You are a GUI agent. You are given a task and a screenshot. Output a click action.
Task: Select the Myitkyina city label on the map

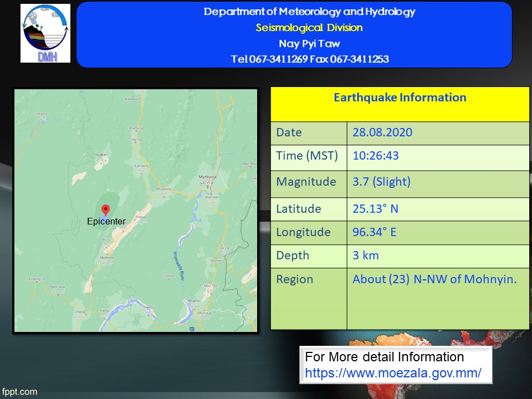[x=208, y=177]
